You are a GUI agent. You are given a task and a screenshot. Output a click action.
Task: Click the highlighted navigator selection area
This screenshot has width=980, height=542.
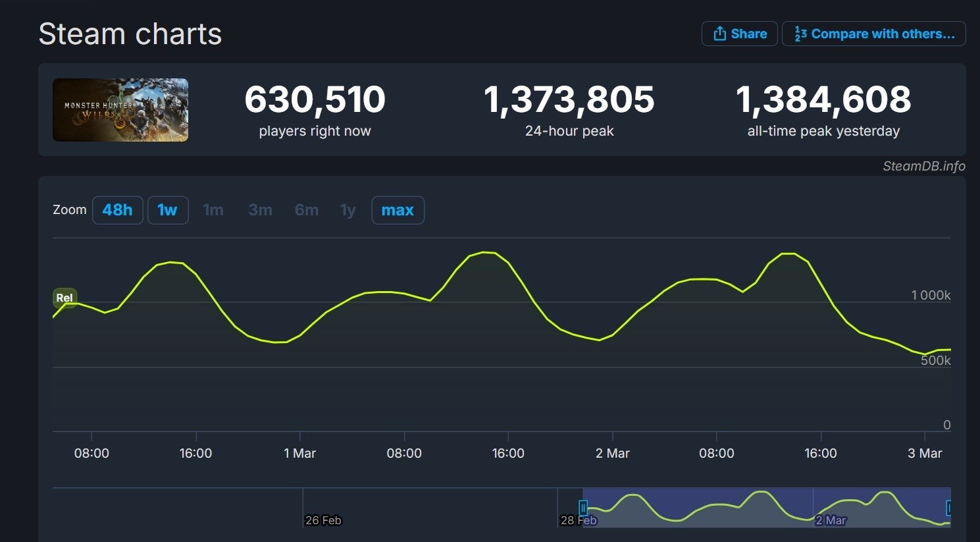[767, 507]
